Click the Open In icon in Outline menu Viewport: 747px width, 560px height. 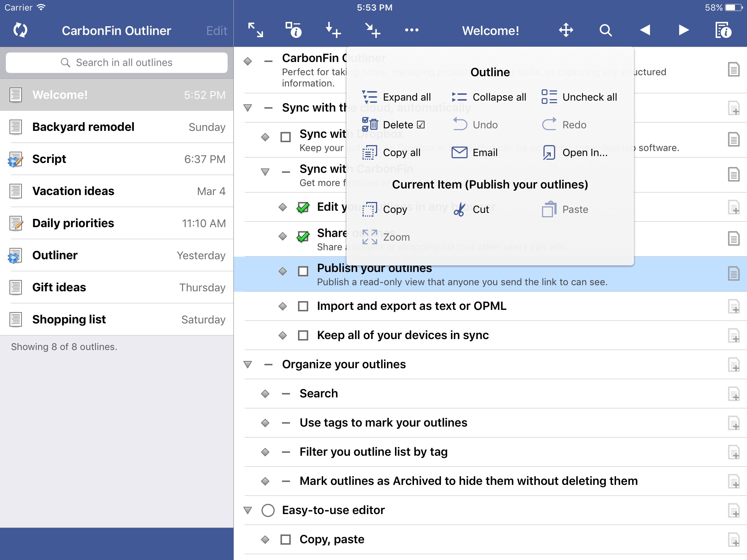[548, 152]
